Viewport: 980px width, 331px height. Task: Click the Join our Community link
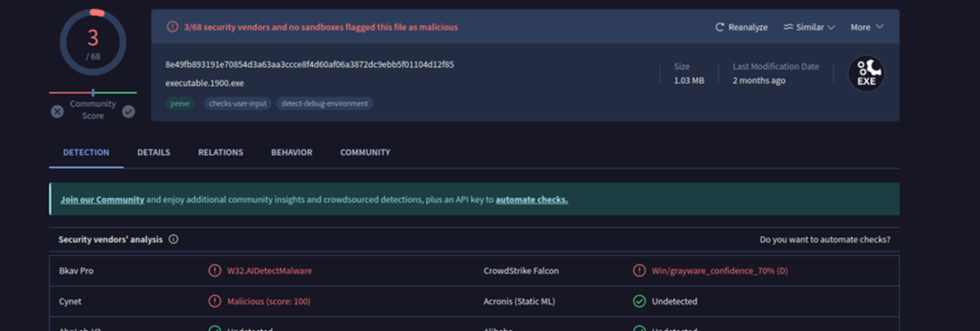tap(102, 200)
